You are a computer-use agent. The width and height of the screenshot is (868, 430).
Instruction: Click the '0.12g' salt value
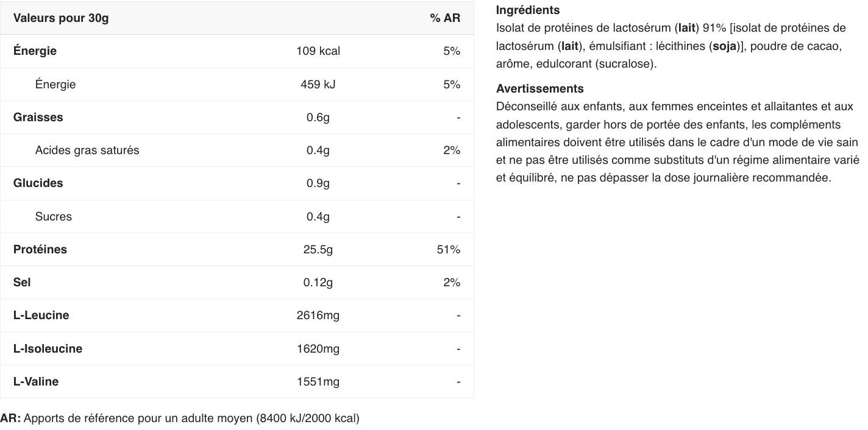(318, 282)
